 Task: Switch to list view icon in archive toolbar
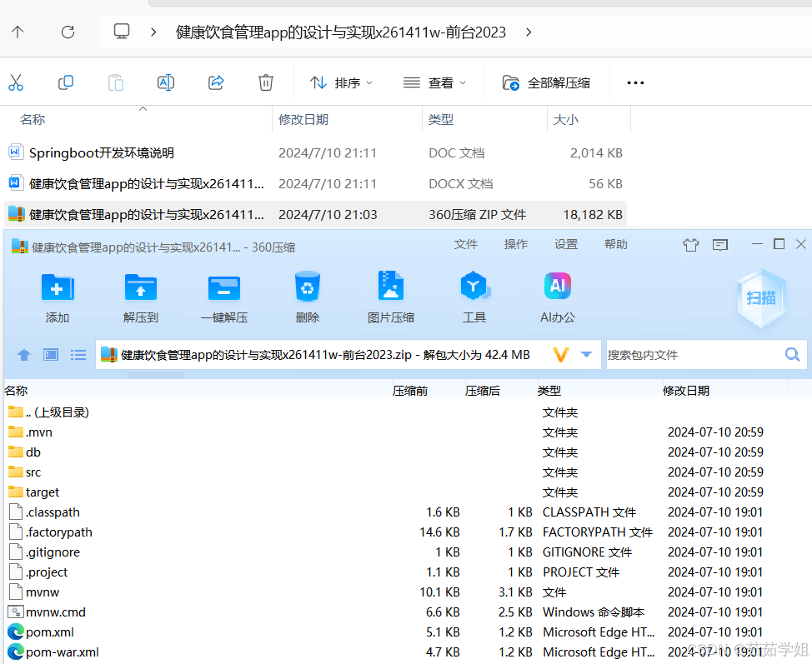point(78,355)
